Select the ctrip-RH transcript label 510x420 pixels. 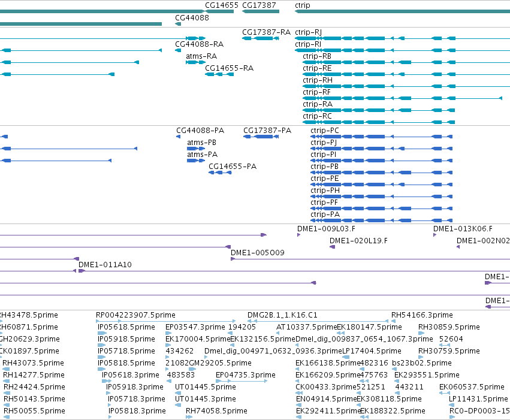click(318, 80)
